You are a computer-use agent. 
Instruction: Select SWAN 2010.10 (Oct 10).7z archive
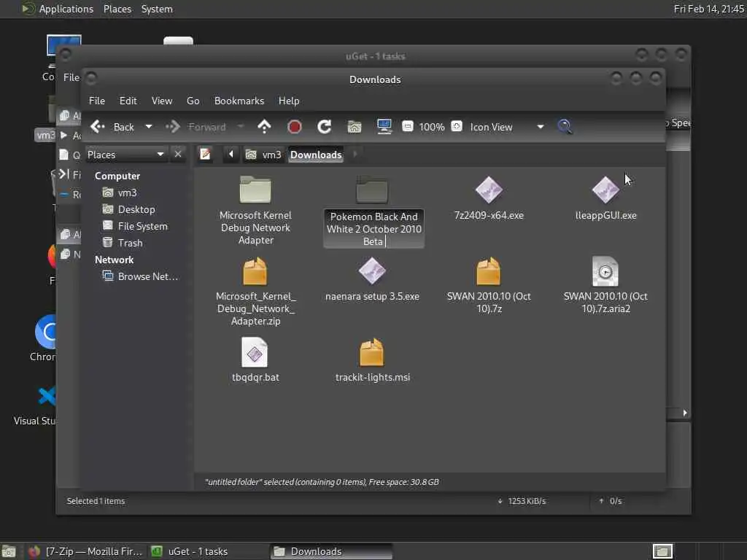[489, 271]
